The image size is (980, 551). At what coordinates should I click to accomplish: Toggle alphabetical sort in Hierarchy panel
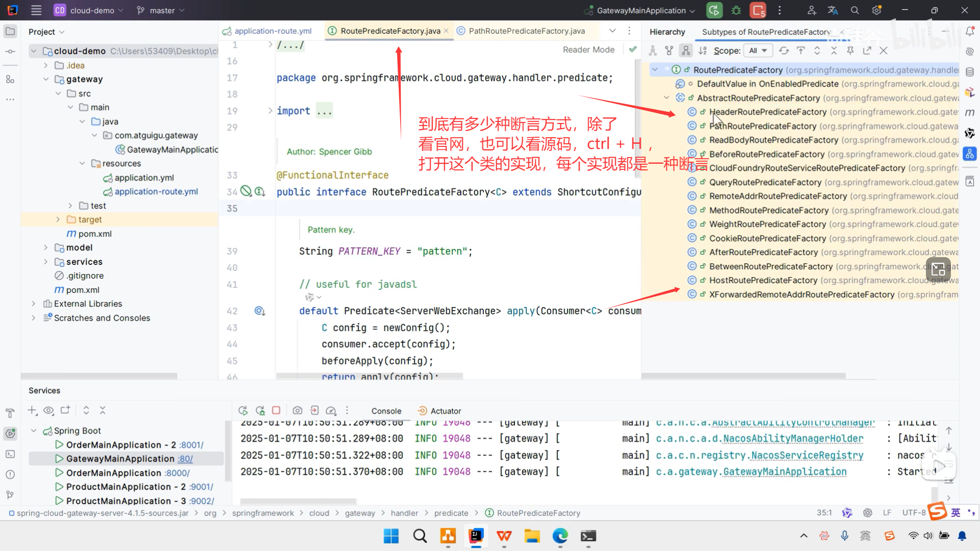(703, 51)
